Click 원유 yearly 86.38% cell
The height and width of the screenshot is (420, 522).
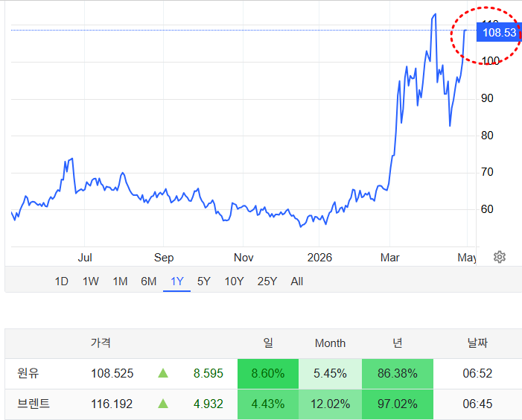click(398, 373)
